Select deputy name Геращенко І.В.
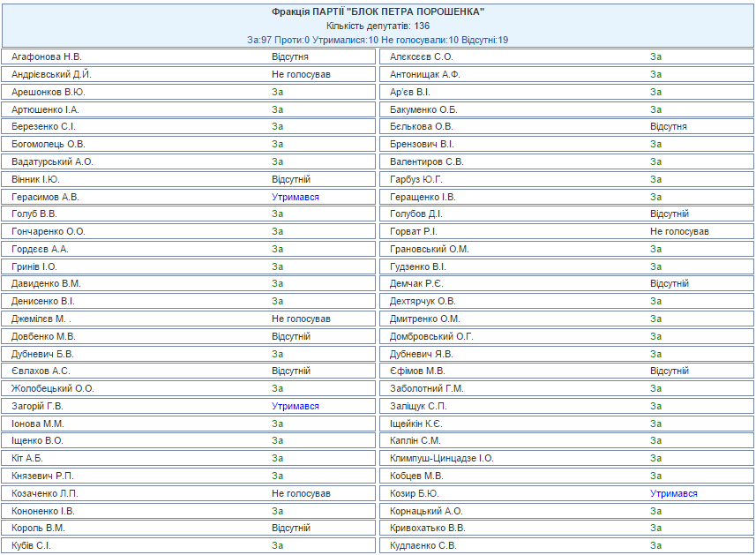The width and height of the screenshot is (756, 555). pos(423,197)
